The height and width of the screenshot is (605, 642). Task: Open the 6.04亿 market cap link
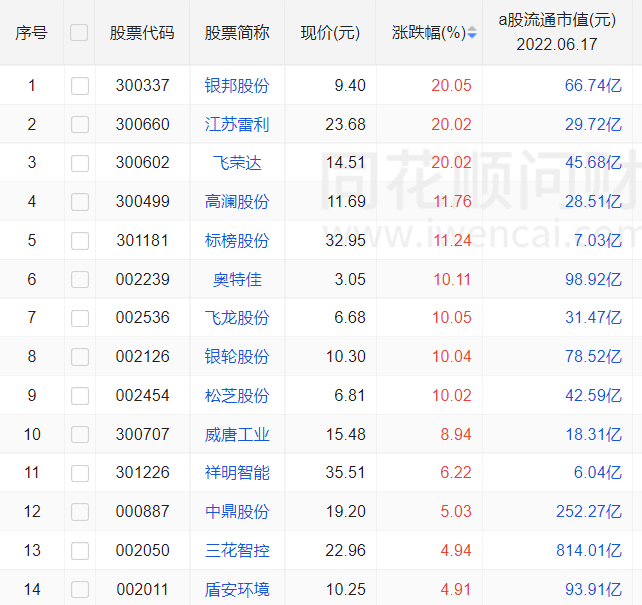(598, 473)
